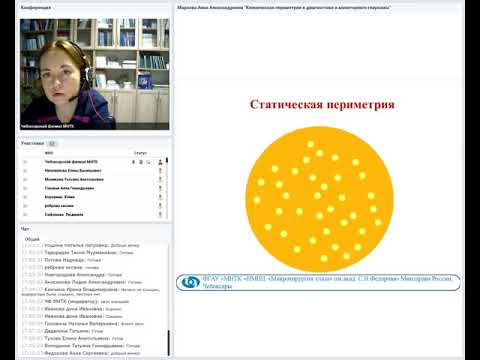480x360 pixels.
Task: Select participant реброва оксана in the participants list
Action: [59, 206]
